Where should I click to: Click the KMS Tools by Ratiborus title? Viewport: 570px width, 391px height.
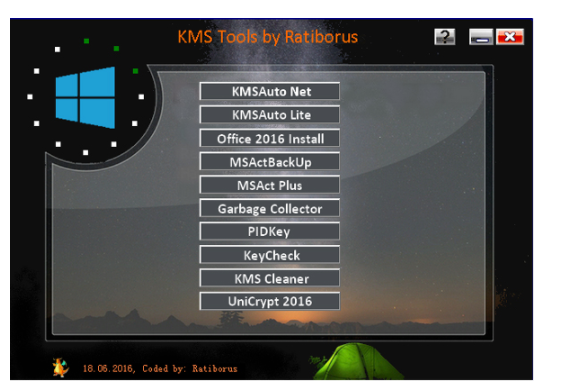(x=268, y=37)
